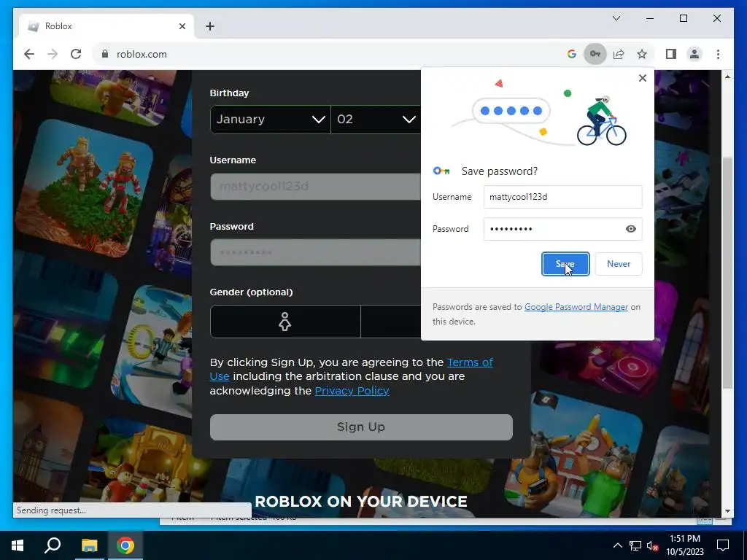Close the Save password popup
The height and width of the screenshot is (560, 747).
click(642, 77)
